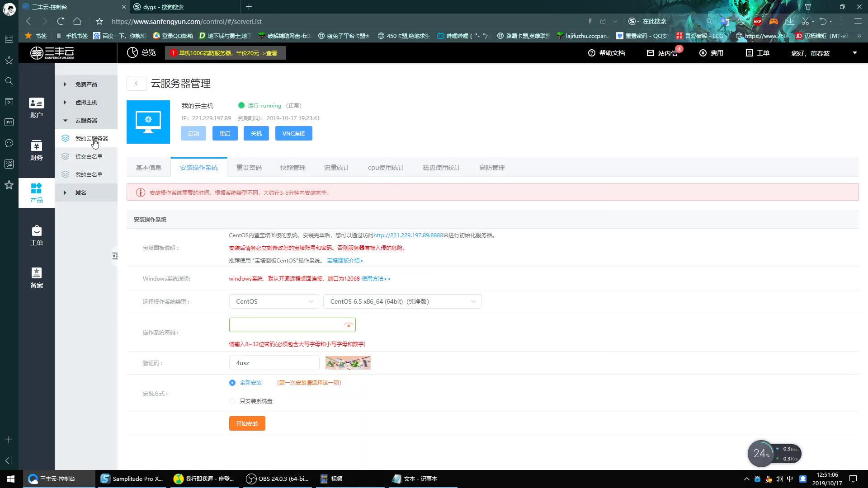868x488 pixels.
Task: Click the VNC连接 button
Action: coord(293,133)
